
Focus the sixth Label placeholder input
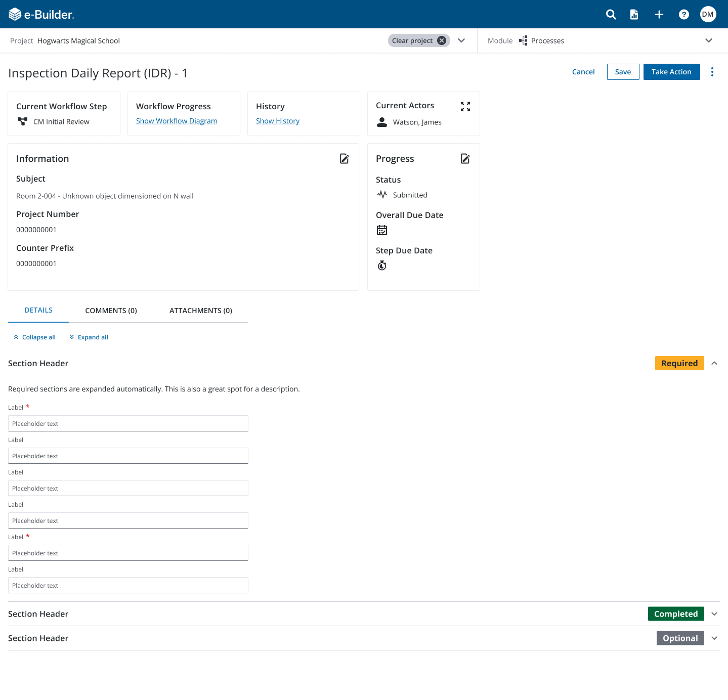128,585
